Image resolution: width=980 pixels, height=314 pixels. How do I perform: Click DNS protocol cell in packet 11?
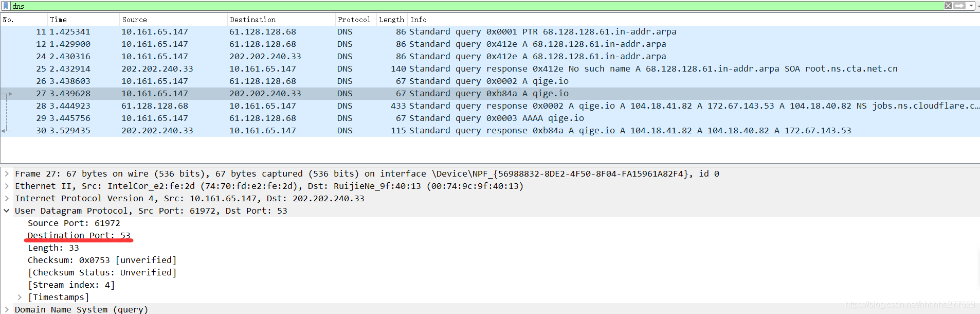tap(345, 32)
